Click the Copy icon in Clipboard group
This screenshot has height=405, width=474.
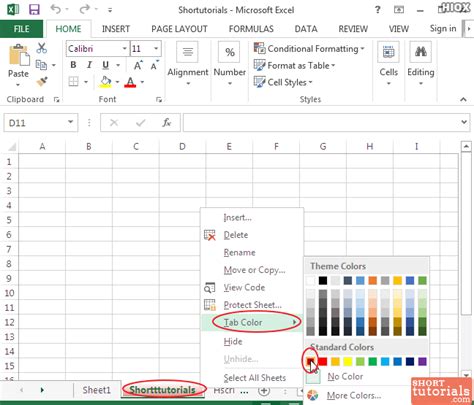coord(41,65)
